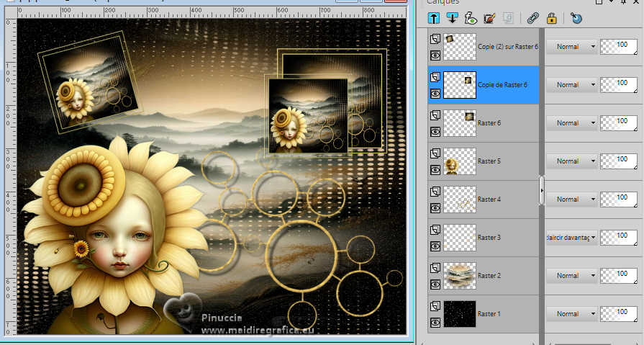Click the Raster 5 sunflower girl thumbnail

click(x=460, y=161)
